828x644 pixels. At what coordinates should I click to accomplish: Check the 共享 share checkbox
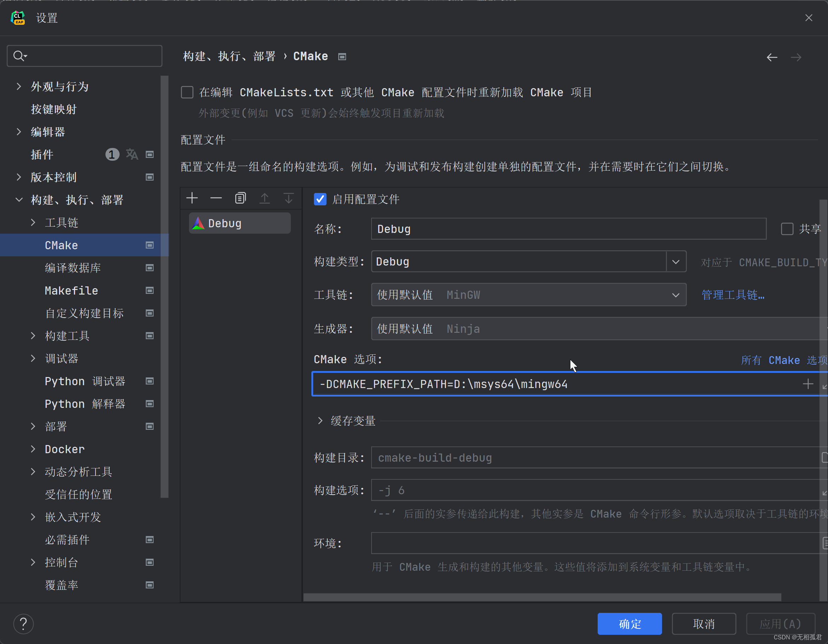tap(787, 229)
